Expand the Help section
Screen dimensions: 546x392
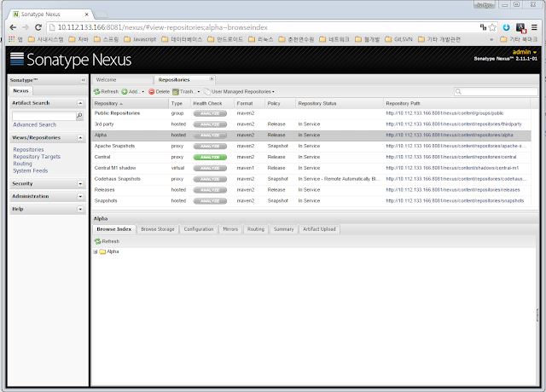[80, 209]
